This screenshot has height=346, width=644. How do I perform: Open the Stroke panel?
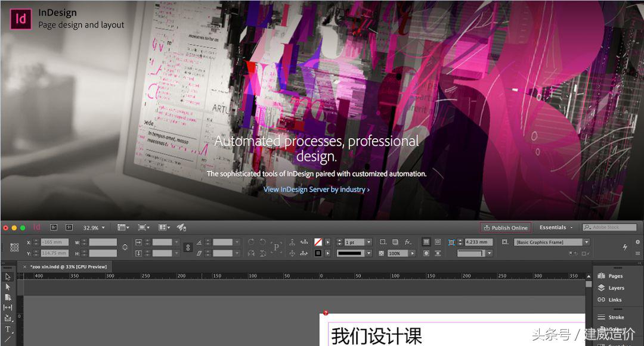[616, 317]
